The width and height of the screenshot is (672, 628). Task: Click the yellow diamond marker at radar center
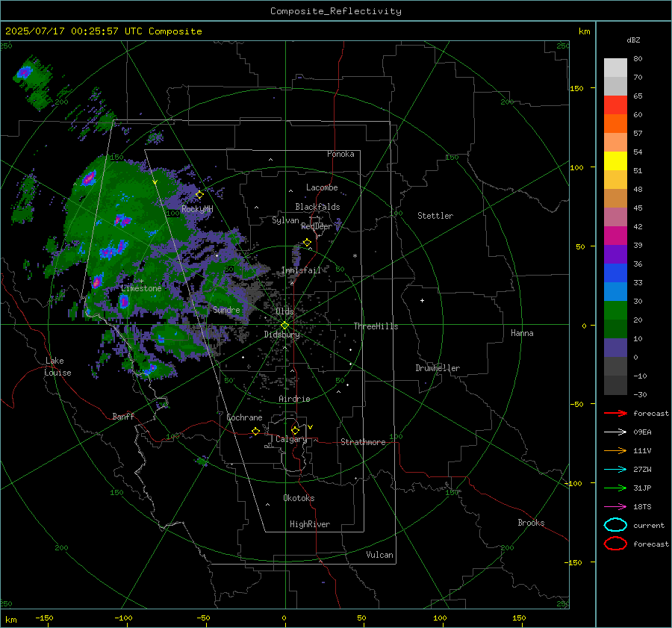click(x=285, y=326)
